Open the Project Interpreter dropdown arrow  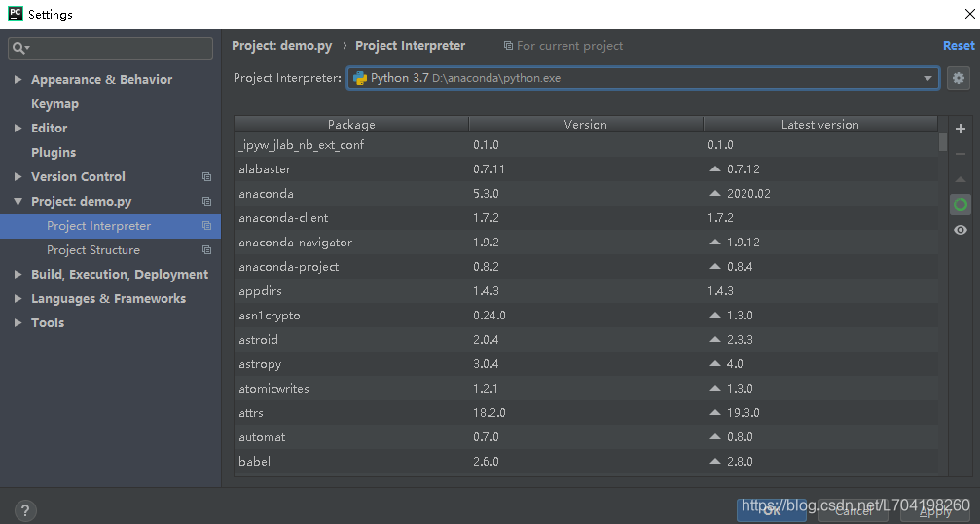tap(927, 78)
